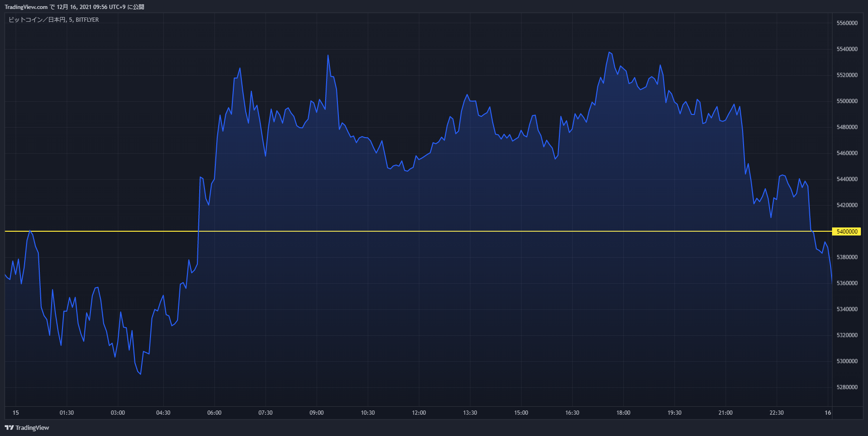Click time axis label 10:30
Viewport: 868px width, 436px height.
tap(368, 413)
